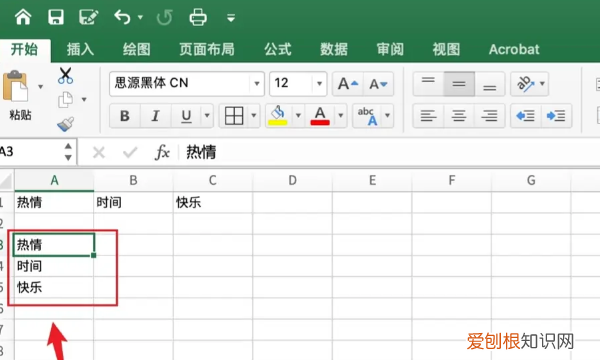Click the abc phonetic guide icon

coord(367,116)
